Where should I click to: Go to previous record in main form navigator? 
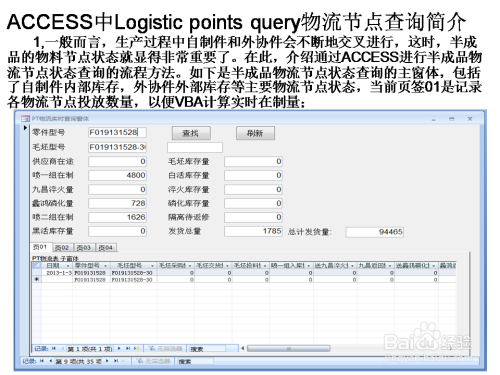pyautogui.click(x=50, y=361)
